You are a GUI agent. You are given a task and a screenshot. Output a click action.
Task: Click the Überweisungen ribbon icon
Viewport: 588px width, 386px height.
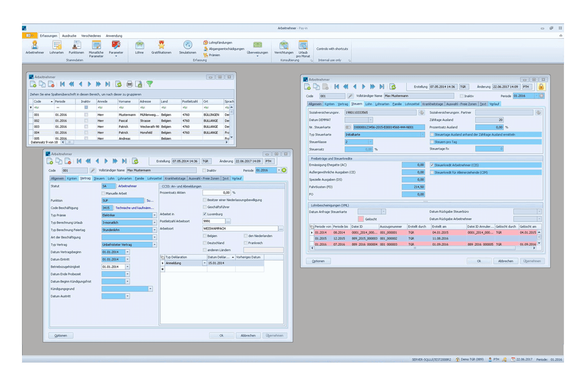[257, 48]
